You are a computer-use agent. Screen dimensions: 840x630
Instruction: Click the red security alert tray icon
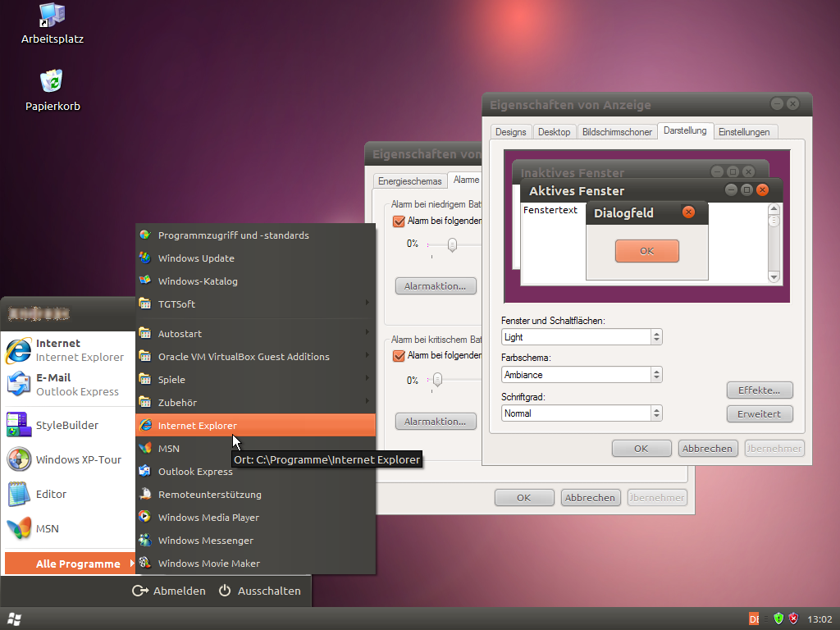point(793,619)
